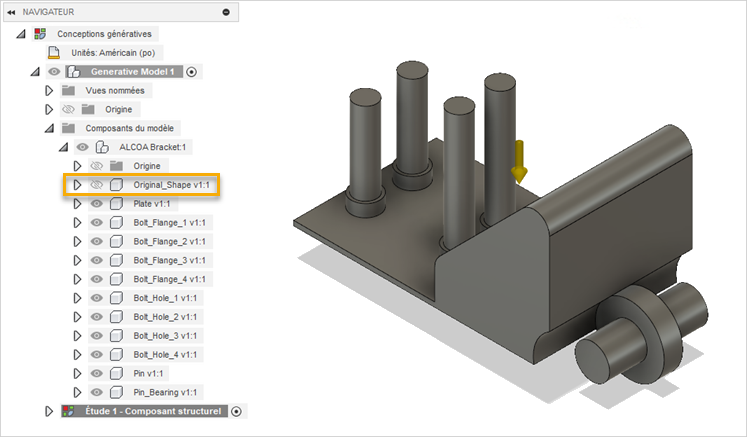747x437 pixels.
Task: Click the folder icon of Composants du modèle
Action: tap(69, 128)
